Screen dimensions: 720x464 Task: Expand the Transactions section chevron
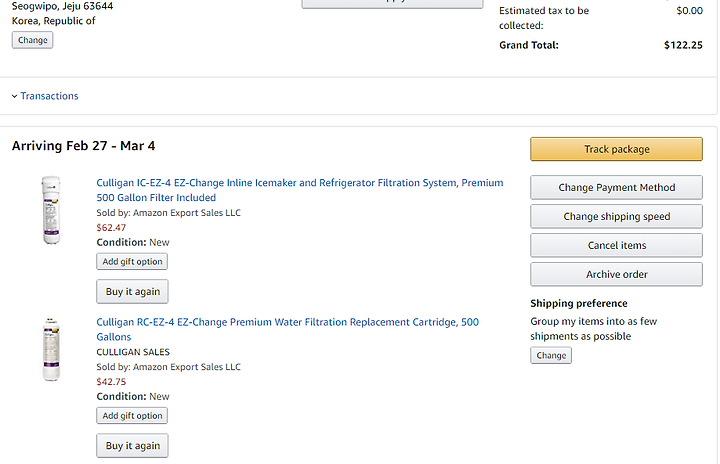(14, 96)
